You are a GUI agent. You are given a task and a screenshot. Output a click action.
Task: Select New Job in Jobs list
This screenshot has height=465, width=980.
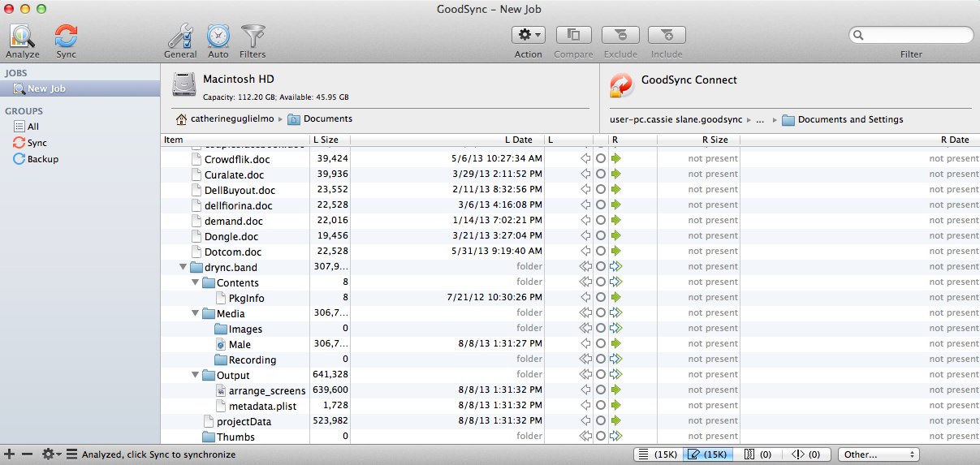(46, 88)
